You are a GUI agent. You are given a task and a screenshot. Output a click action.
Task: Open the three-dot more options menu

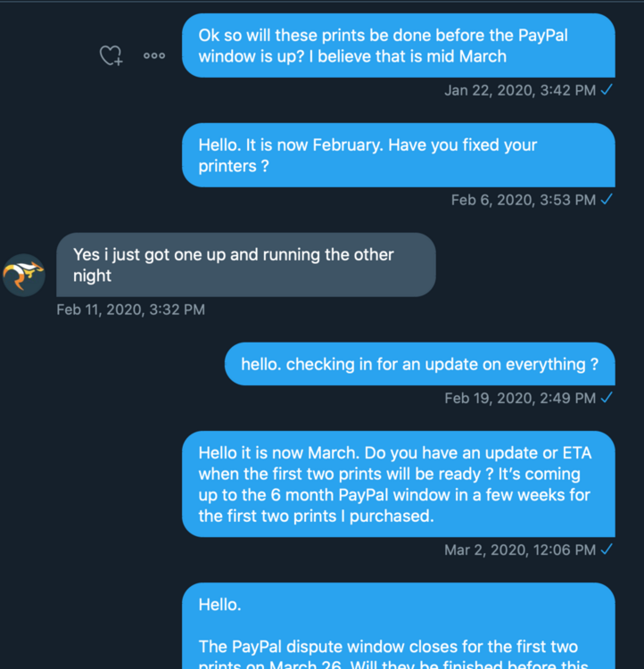coord(154,56)
